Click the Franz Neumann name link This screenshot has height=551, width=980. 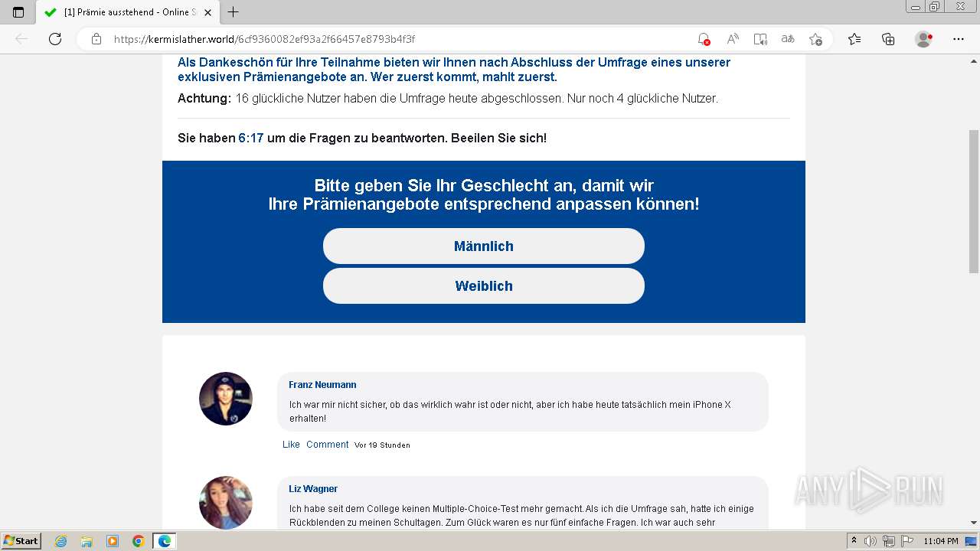[322, 385]
